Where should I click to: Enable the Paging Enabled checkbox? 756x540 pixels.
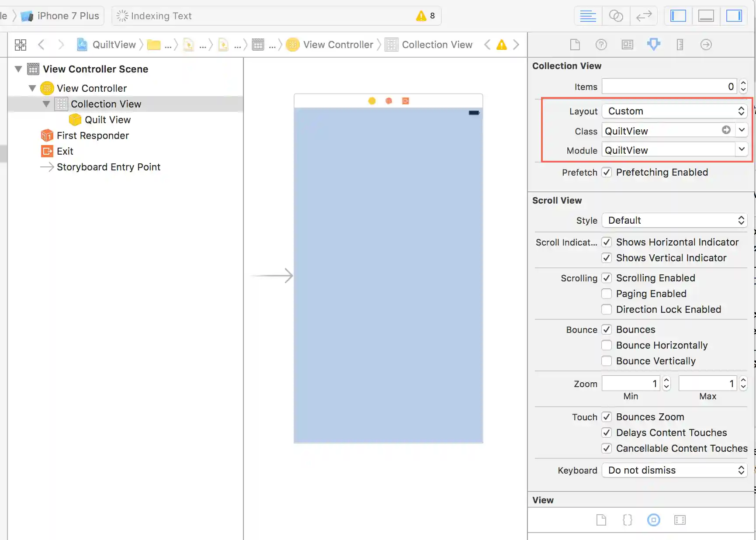pos(607,294)
